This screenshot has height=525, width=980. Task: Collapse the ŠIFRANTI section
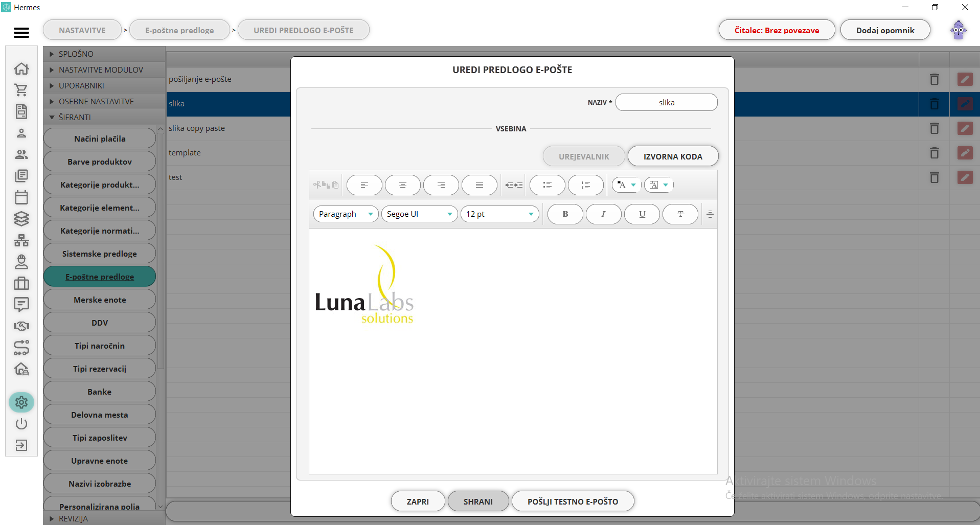click(104, 117)
